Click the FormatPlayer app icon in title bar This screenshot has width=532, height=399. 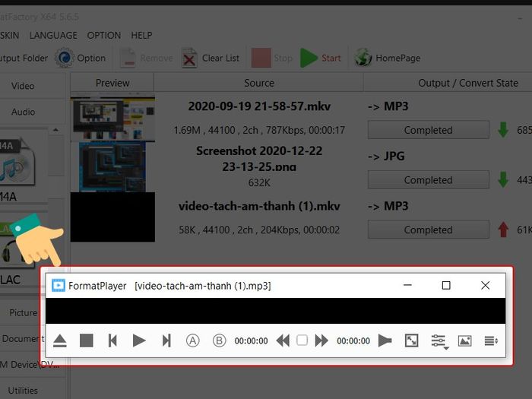(58, 286)
